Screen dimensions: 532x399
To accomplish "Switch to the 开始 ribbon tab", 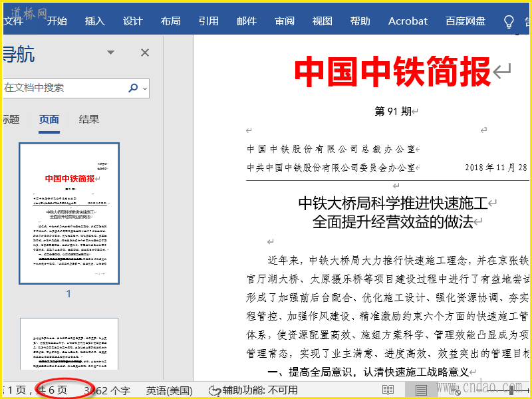I will [x=57, y=21].
